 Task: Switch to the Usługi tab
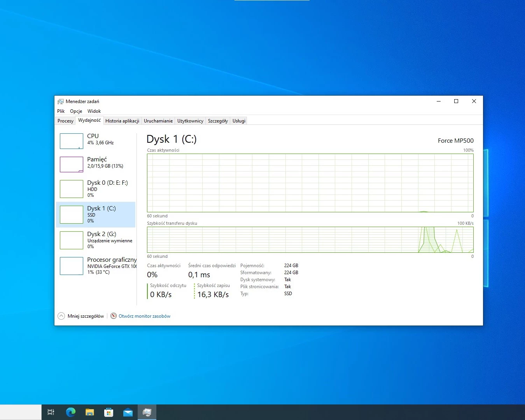click(x=239, y=121)
